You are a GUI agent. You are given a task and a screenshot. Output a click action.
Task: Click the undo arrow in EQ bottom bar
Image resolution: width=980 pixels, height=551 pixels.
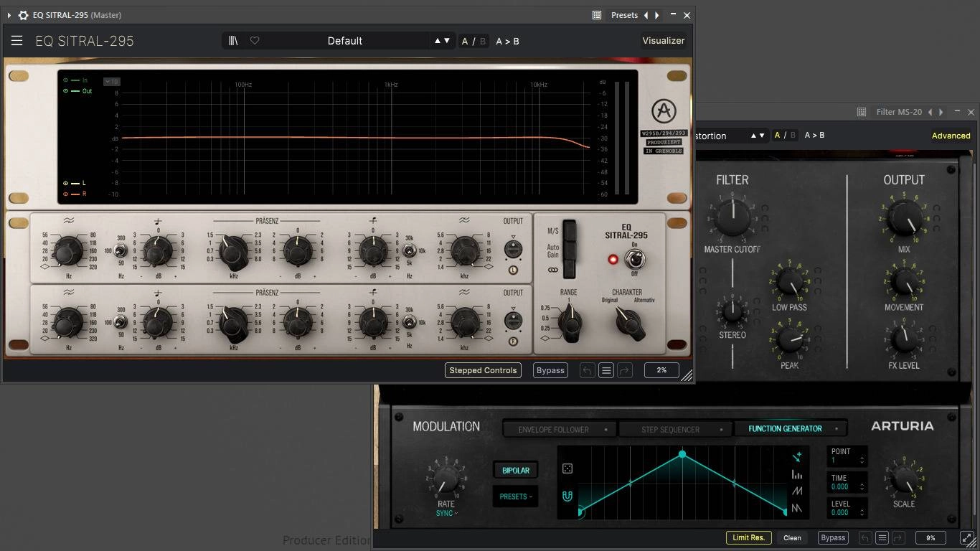(587, 370)
